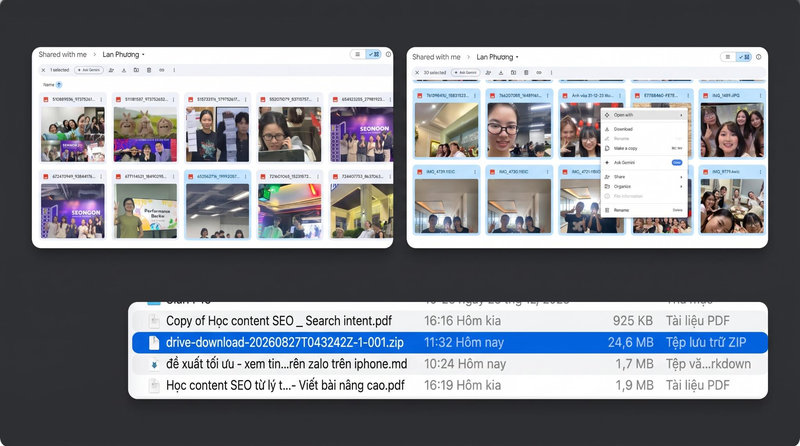Image resolution: width=800 pixels, height=446 pixels.
Task: Select the IMG_4739.HEIC thumbnail
Action: [x=446, y=206]
